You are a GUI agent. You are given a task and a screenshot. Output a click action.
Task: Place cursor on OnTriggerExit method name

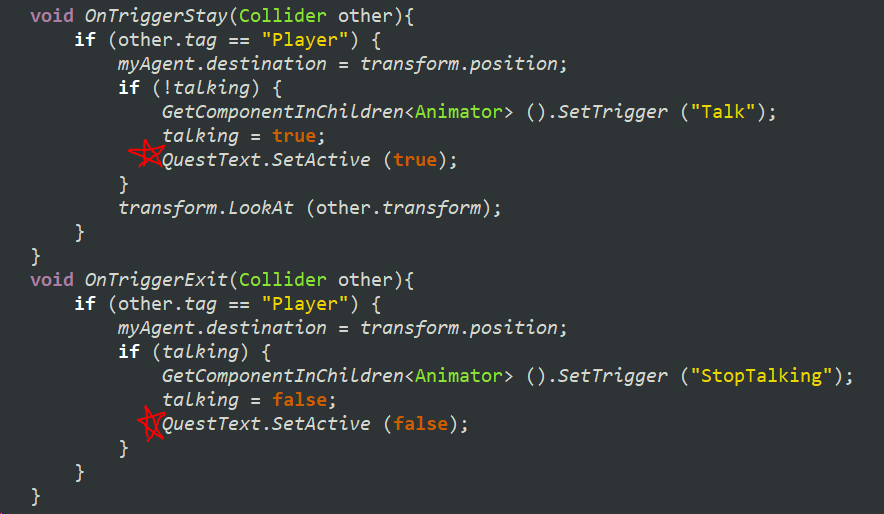pos(156,280)
